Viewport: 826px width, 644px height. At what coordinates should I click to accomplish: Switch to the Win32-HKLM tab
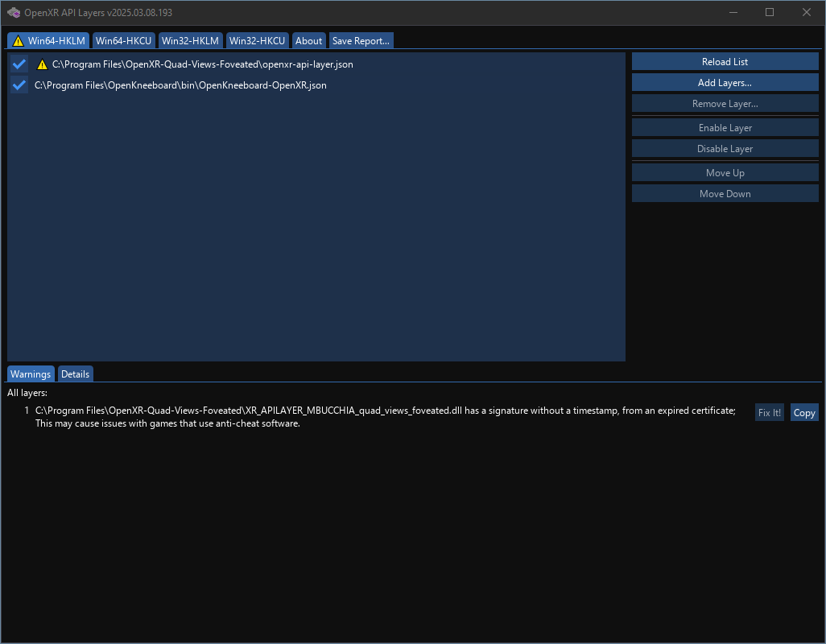click(190, 40)
